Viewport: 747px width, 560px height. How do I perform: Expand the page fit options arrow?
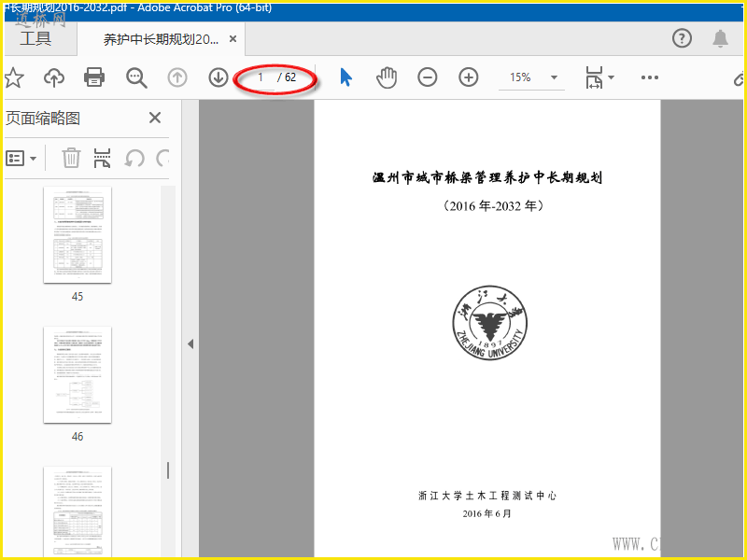[x=612, y=77]
